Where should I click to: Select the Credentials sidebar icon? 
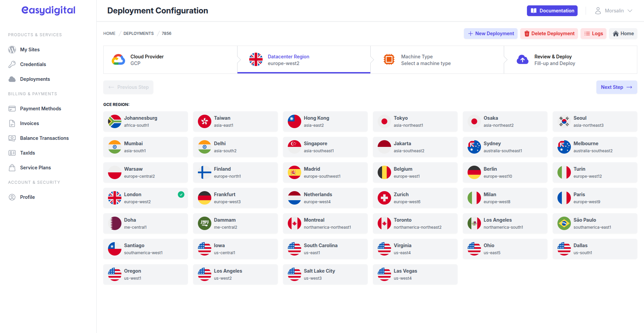coord(12,64)
